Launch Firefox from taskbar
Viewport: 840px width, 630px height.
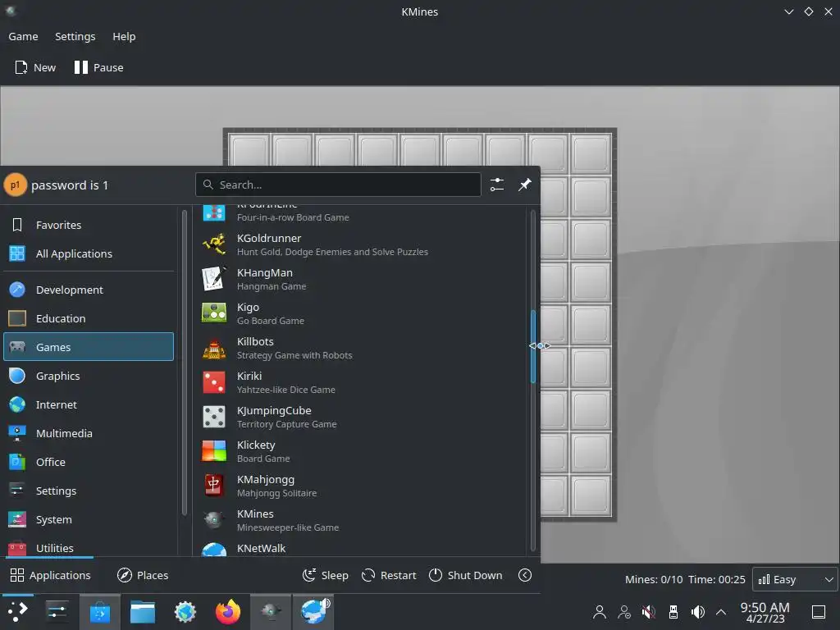click(x=228, y=612)
